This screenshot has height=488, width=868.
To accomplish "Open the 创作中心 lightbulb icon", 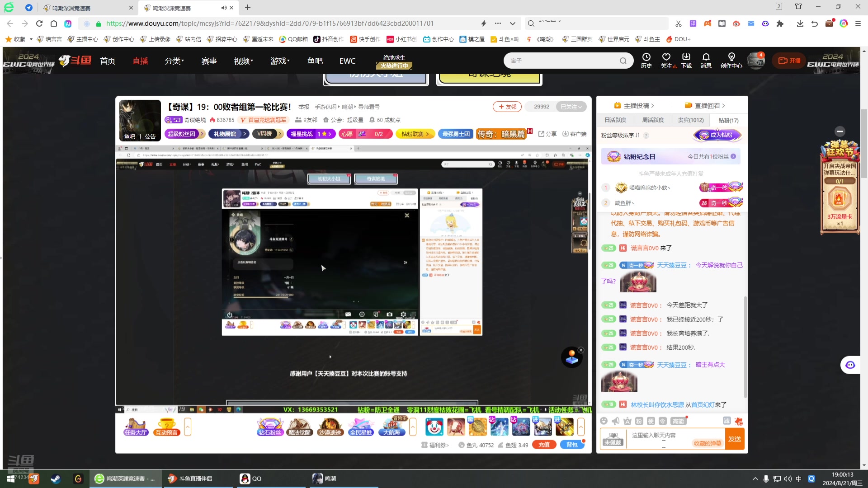I will [x=731, y=61].
